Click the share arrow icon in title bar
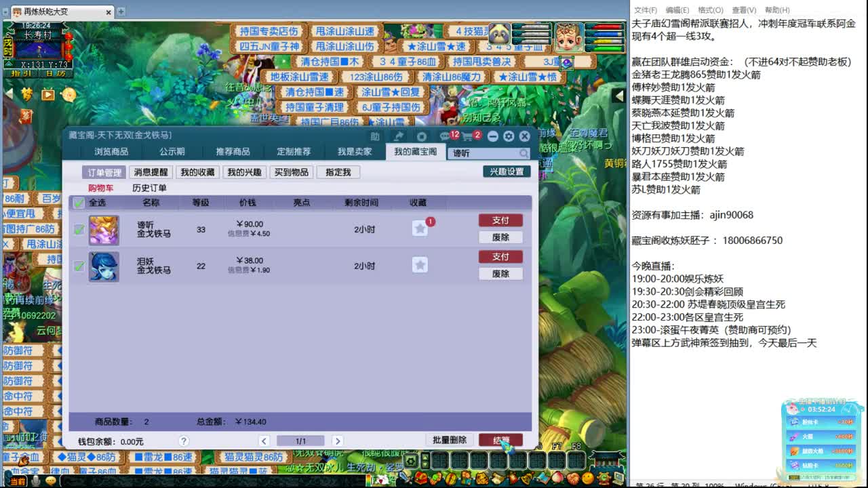868x488 pixels. click(399, 136)
